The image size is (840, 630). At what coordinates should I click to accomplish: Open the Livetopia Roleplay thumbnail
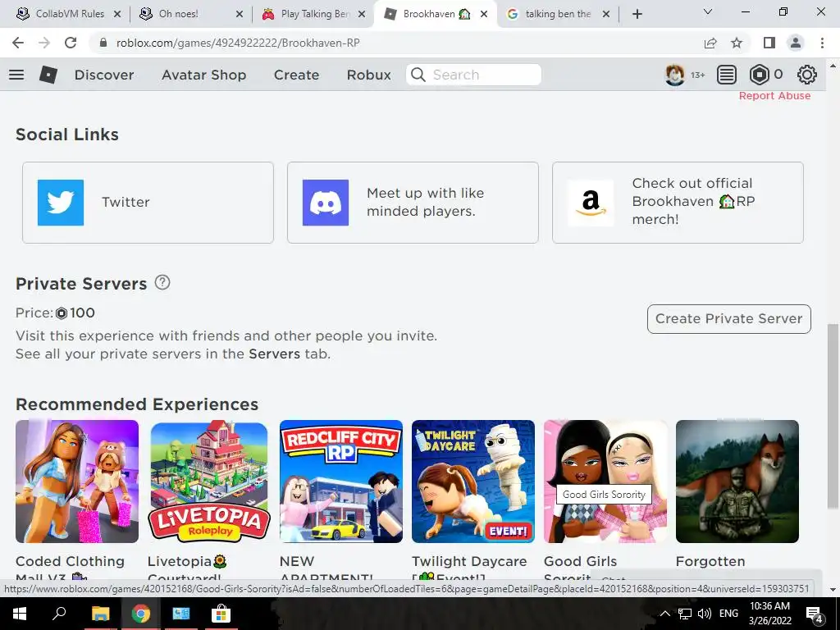209,481
